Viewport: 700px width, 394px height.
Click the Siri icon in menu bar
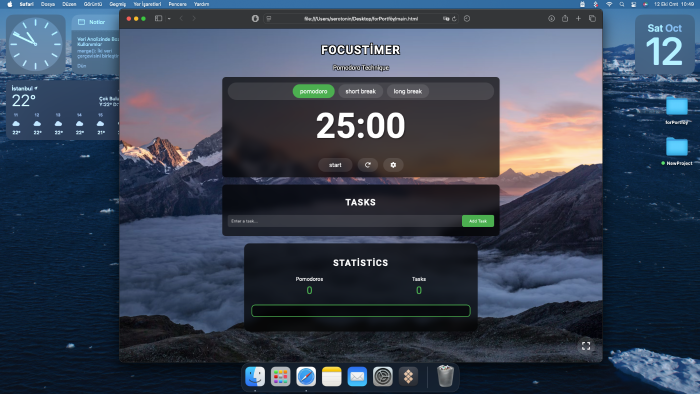(x=645, y=4)
